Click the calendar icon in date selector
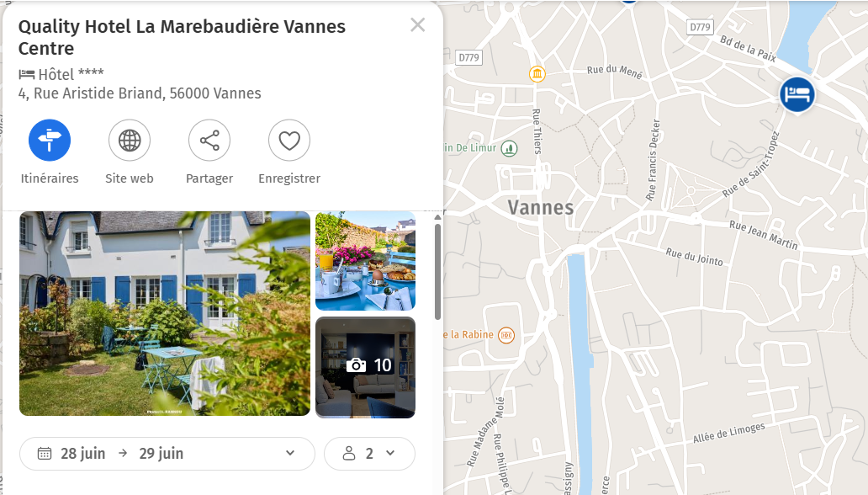The width and height of the screenshot is (868, 495). (x=45, y=454)
